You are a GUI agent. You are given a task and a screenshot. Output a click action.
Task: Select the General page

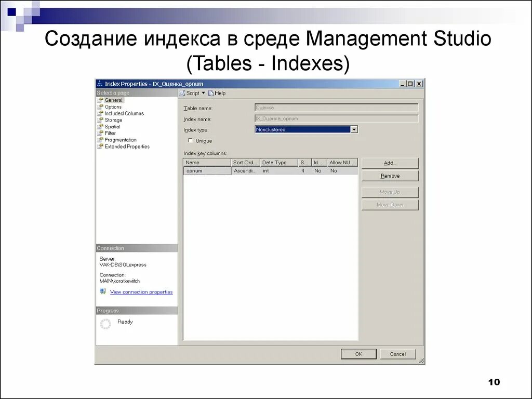click(113, 100)
